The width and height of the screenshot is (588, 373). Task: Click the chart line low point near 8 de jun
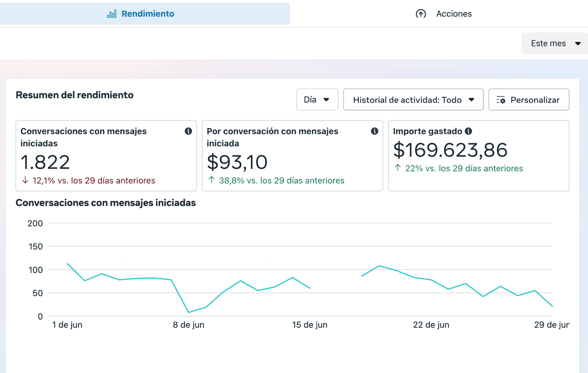click(189, 312)
